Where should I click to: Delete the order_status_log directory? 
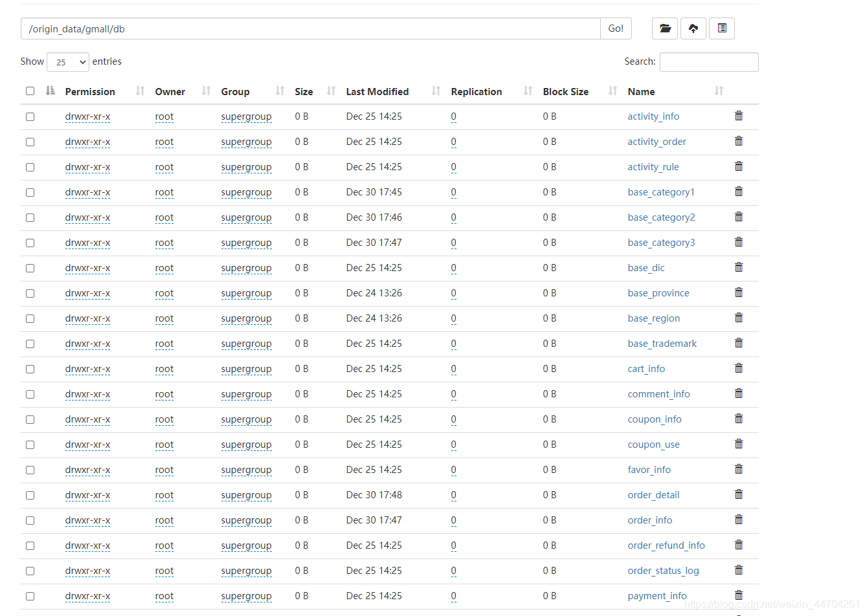click(739, 570)
